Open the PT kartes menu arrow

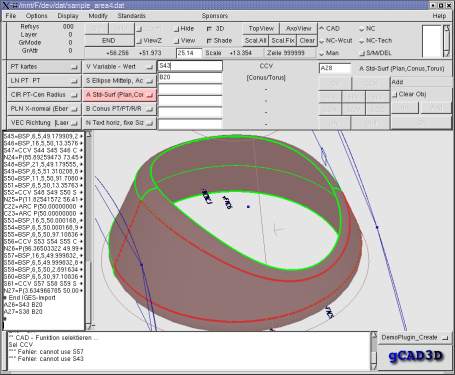coord(74,67)
